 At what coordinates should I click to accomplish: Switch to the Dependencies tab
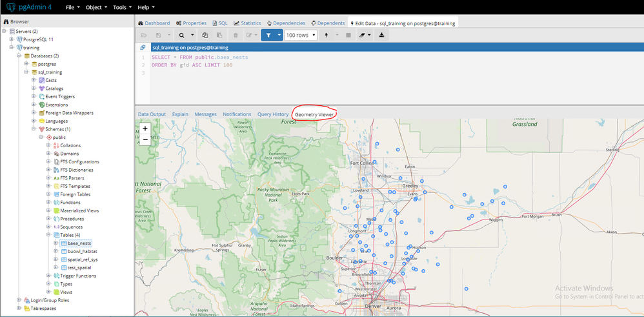coord(286,23)
